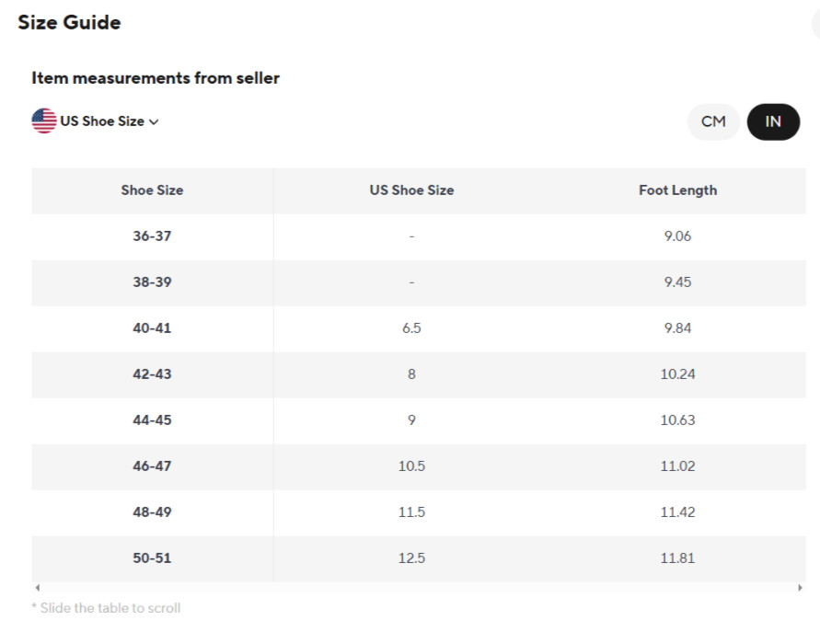The height and width of the screenshot is (644, 820).
Task: Open the US Shoe Size region selector
Action: pyautogui.click(x=95, y=121)
